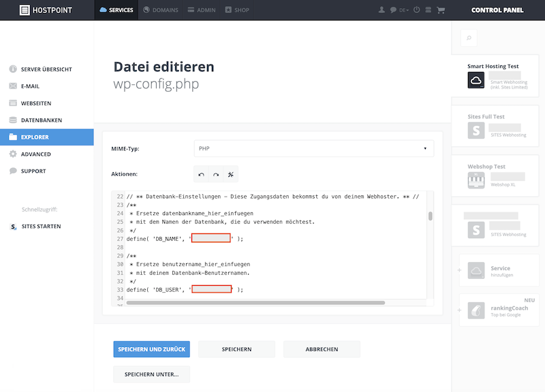The height and width of the screenshot is (392, 545).
Task: Open Support in sidebar
Action: point(46,171)
